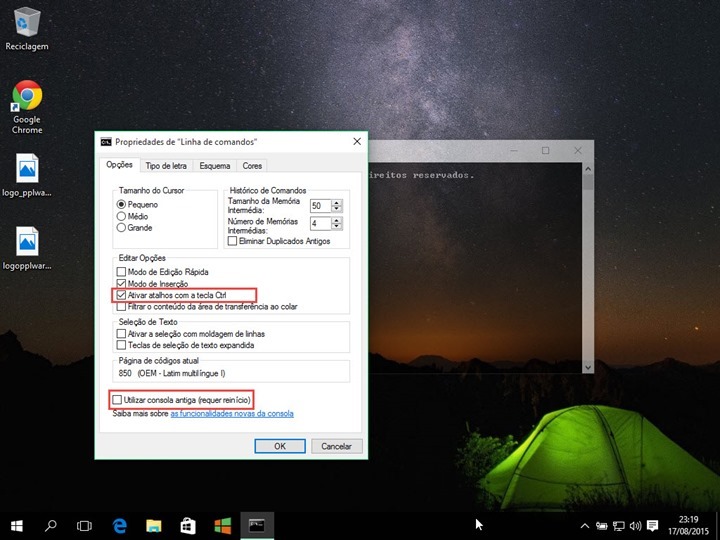720x540 pixels.
Task: Toggle Ativar atalhos com a tecla Ctrl
Action: [x=172, y=295]
